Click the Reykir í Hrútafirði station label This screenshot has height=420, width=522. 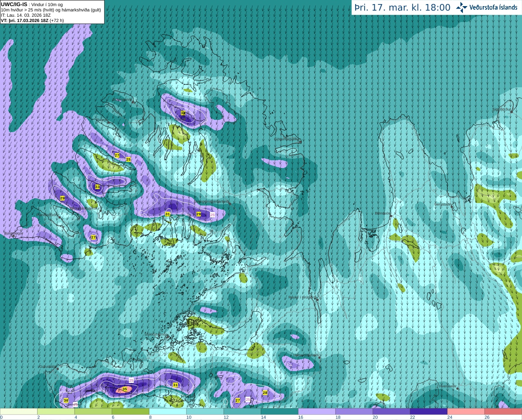[x=302, y=297]
